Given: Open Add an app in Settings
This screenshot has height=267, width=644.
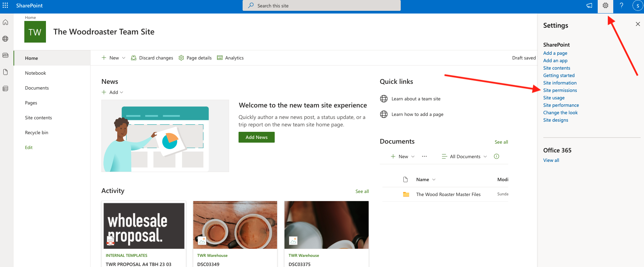Looking at the screenshot, I should 555,60.
